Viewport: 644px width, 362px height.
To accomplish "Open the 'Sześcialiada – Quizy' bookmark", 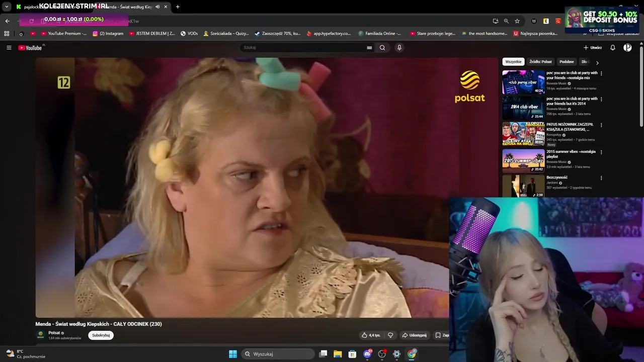I will pyautogui.click(x=226, y=34).
